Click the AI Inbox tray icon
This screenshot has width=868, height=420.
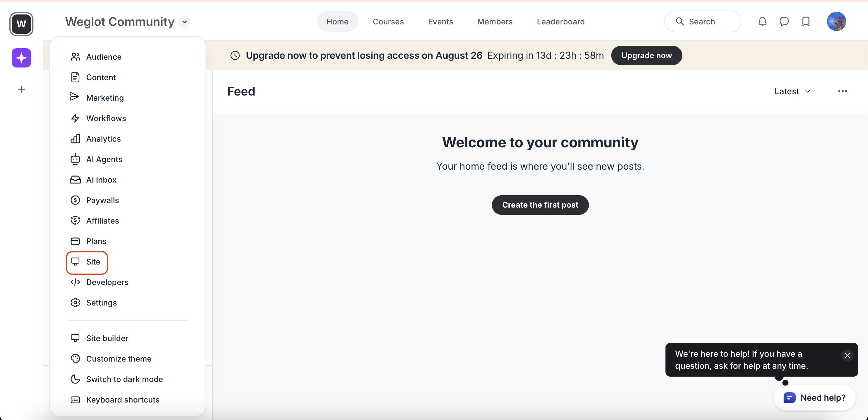tap(75, 180)
